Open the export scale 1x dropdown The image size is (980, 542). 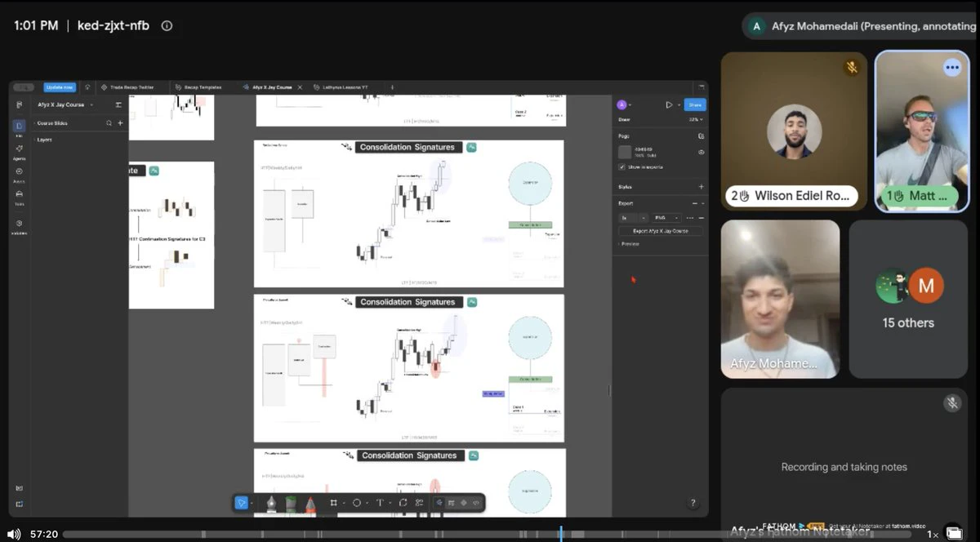[634, 218]
